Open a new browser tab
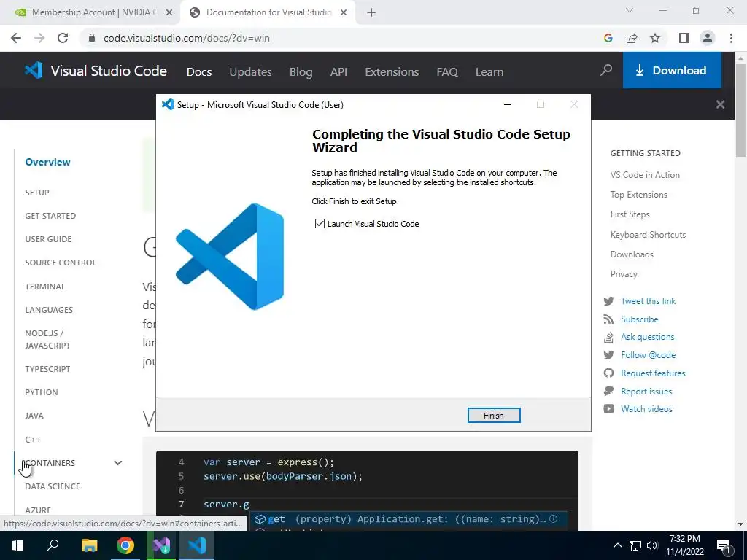 point(371,13)
